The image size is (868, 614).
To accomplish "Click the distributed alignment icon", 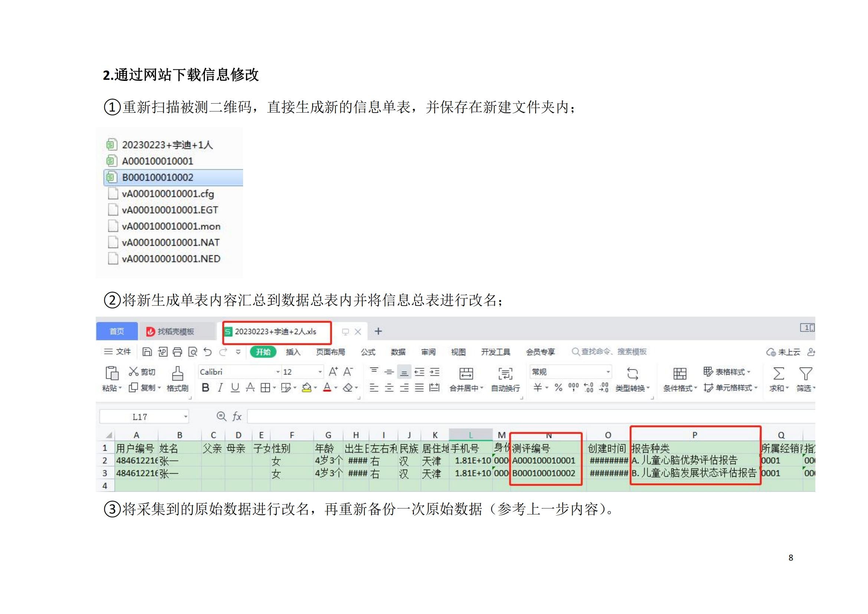I will [x=435, y=388].
